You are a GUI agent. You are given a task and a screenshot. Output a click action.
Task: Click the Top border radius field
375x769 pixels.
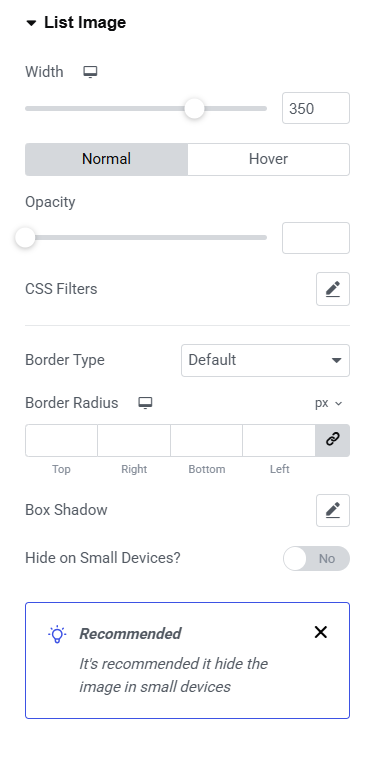coord(61,440)
